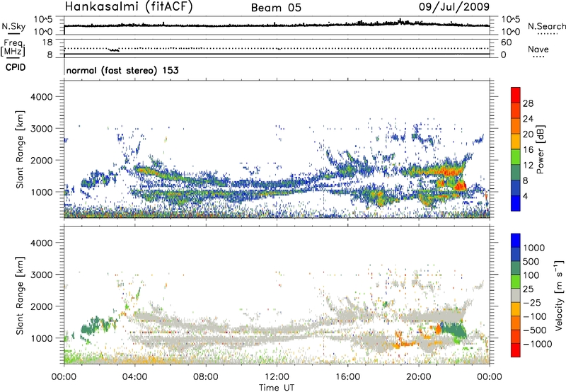Screen dimensions: 566x392
Task: Click the 04:00 time axis tick label
Action: click(x=134, y=377)
